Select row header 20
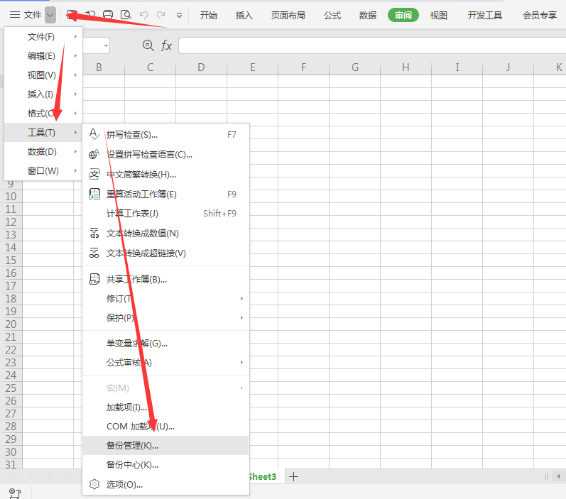Screen dimensions: 566x499 click(11, 324)
